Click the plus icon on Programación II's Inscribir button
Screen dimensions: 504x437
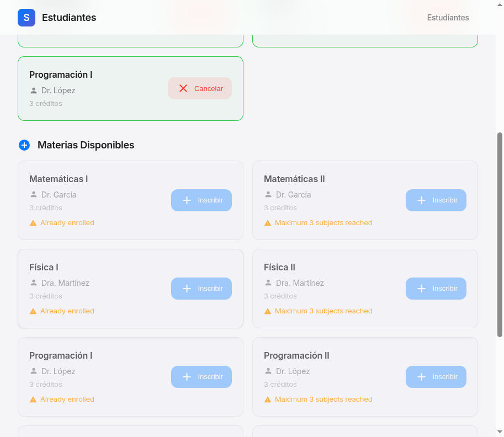(x=421, y=377)
